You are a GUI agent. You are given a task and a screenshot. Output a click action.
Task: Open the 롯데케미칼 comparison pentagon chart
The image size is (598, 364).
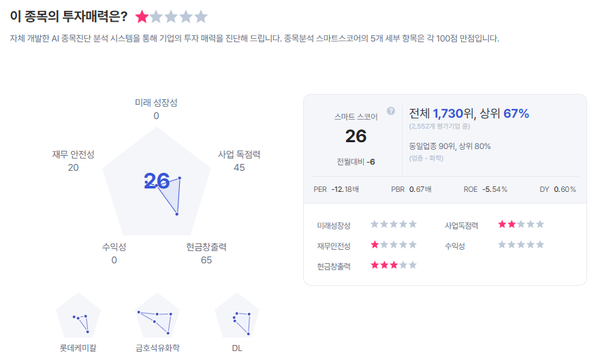[x=78, y=316]
